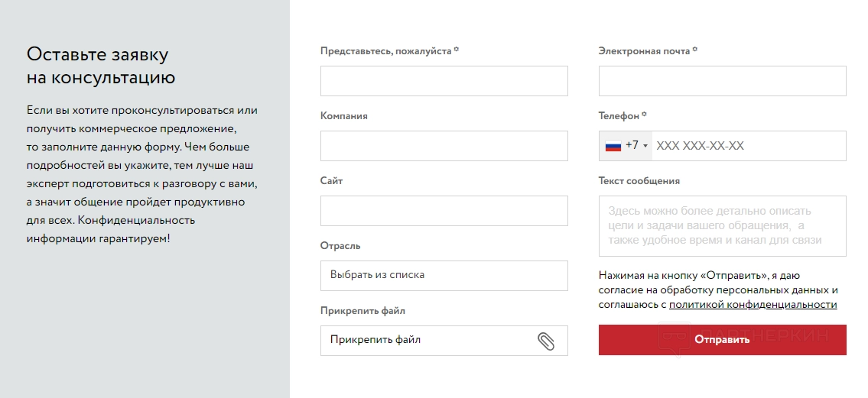Click the phone number field with XXX XXX-XX-XX
This screenshot has height=398, width=868.
coord(748,146)
